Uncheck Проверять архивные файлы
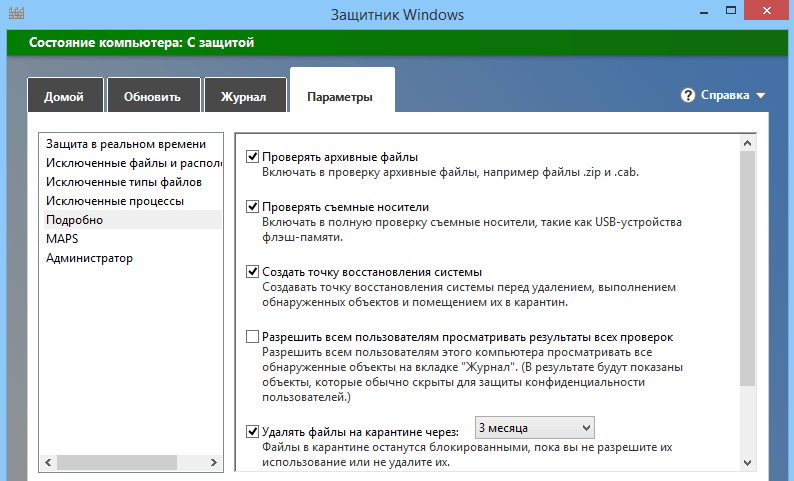The width and height of the screenshot is (794, 481). 252,156
